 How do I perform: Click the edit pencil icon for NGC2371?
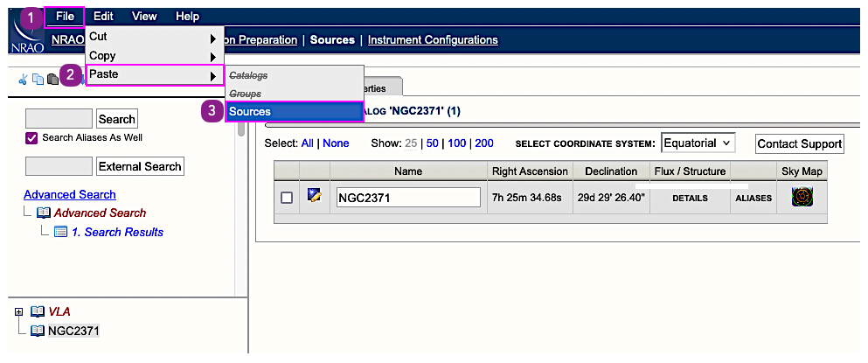point(315,197)
